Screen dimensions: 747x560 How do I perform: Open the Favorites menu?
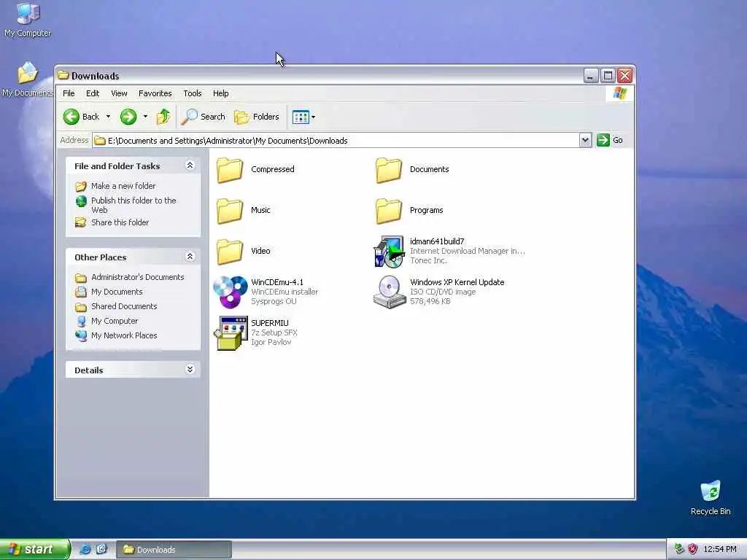(155, 93)
